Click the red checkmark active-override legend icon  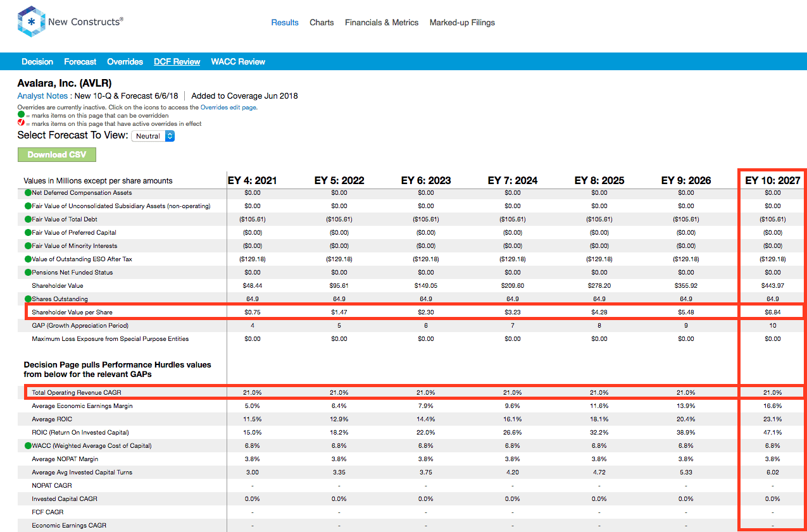click(21, 123)
